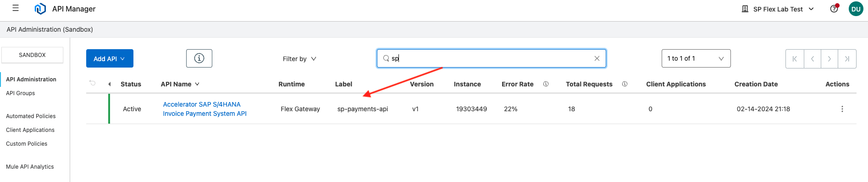Open the DU user avatar menu

[856, 9]
